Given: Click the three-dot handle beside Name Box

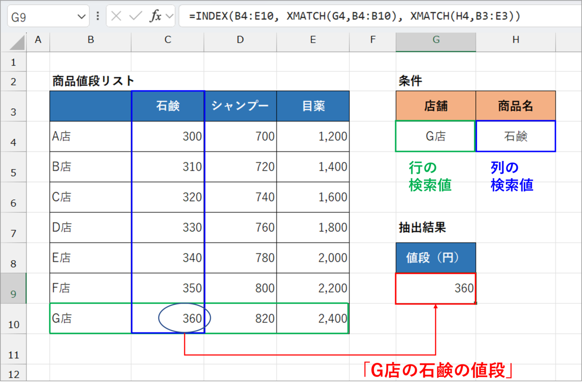Looking at the screenshot, I should pos(98,16).
